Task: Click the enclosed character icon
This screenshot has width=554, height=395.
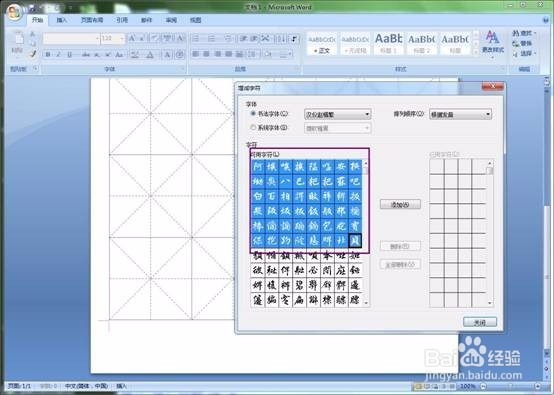Action: [180, 54]
